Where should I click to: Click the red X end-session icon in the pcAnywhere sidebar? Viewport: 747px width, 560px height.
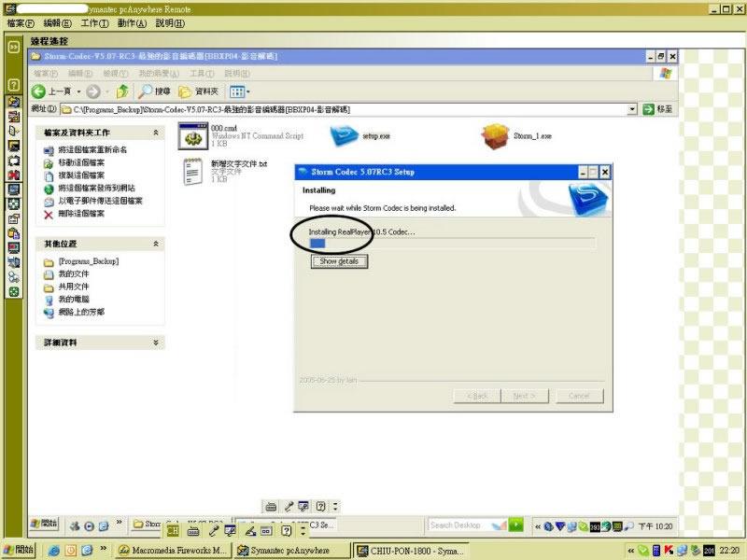14,175
